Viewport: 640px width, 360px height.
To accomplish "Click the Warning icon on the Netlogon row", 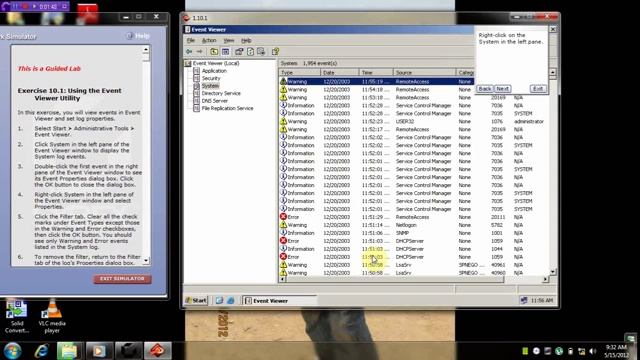I will coord(283,224).
